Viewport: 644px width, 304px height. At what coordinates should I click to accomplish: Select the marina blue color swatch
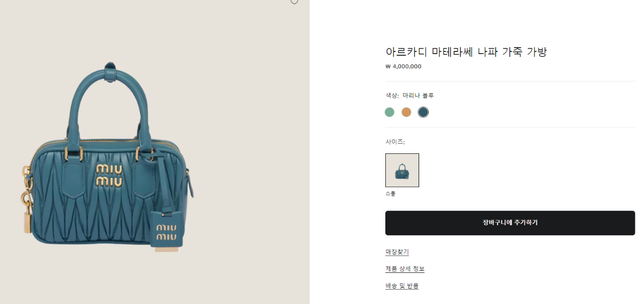click(423, 112)
